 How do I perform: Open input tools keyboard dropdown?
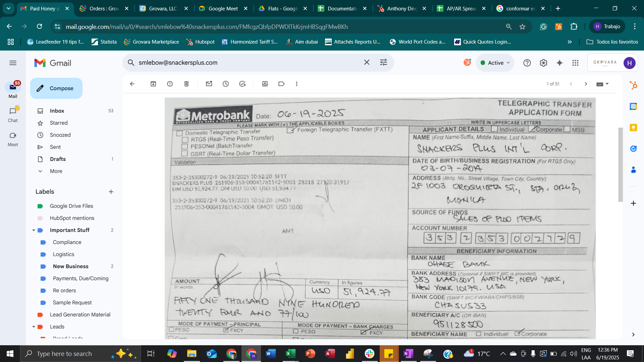click(x=602, y=84)
